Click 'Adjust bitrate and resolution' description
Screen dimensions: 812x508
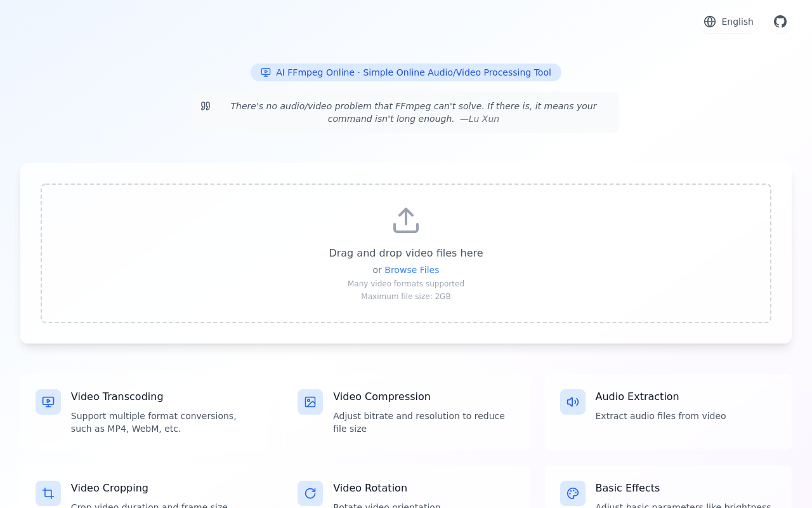point(419,422)
